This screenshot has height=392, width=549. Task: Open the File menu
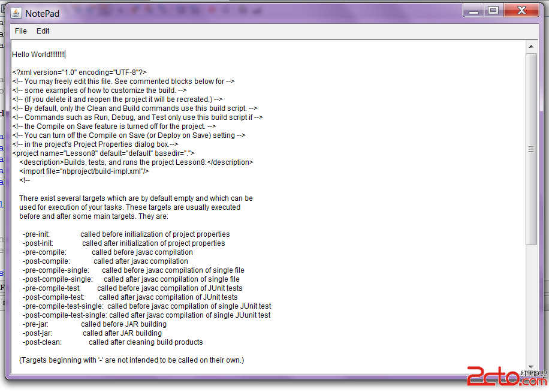coord(20,31)
